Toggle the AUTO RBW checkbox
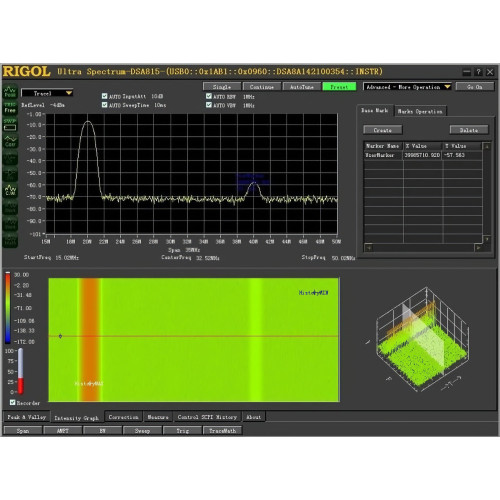The width and height of the screenshot is (500, 500). coord(209,96)
